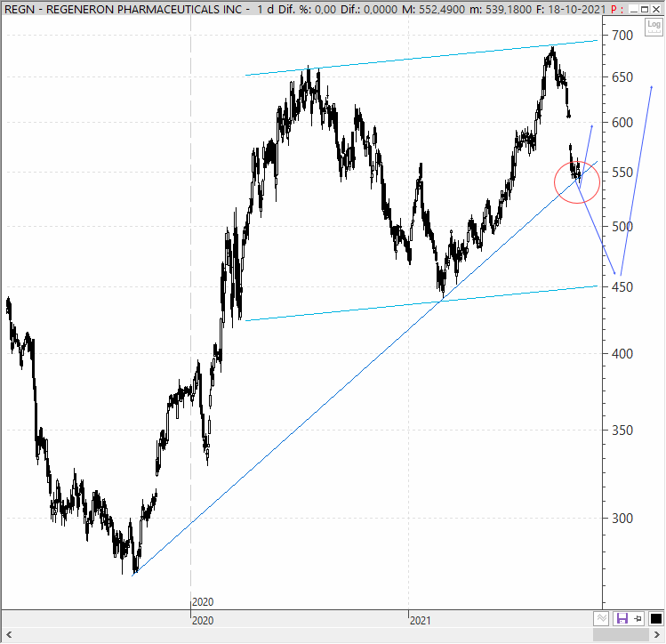
Task: Click the 400 price axis label
Action: coord(622,354)
